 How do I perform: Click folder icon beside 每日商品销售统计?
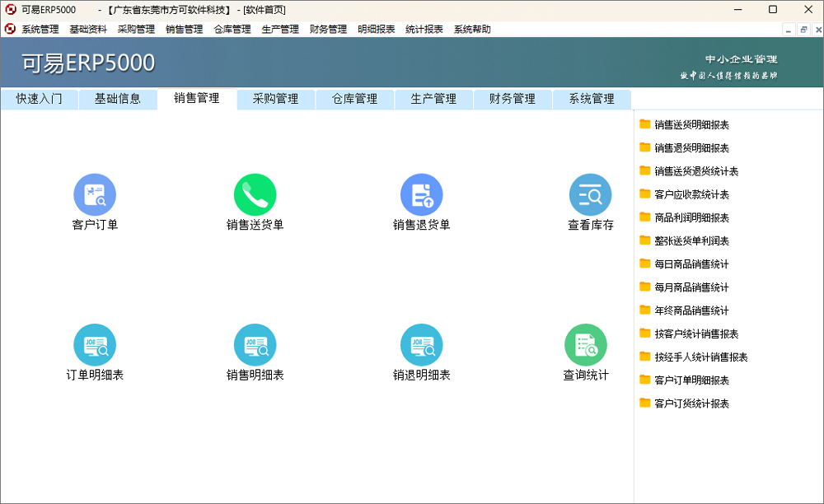coord(645,263)
